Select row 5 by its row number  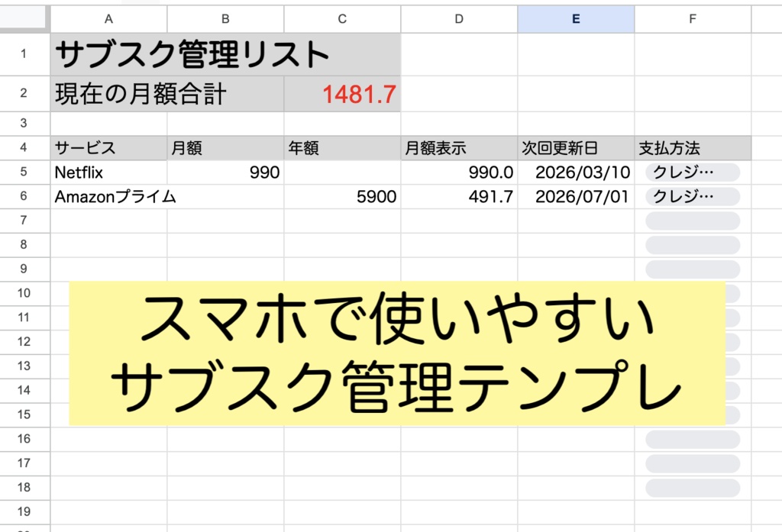[x=24, y=172]
